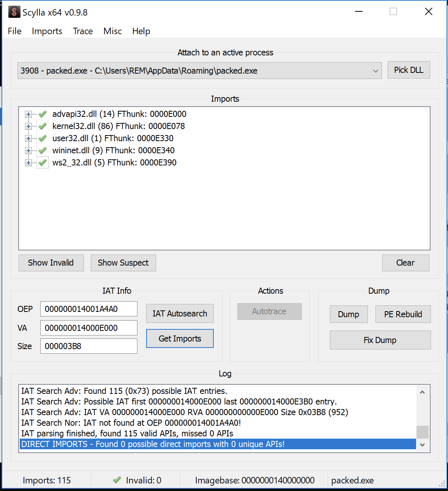Focus the OEP address field
Image resolution: width=448 pixels, height=491 pixels.
coord(89,309)
